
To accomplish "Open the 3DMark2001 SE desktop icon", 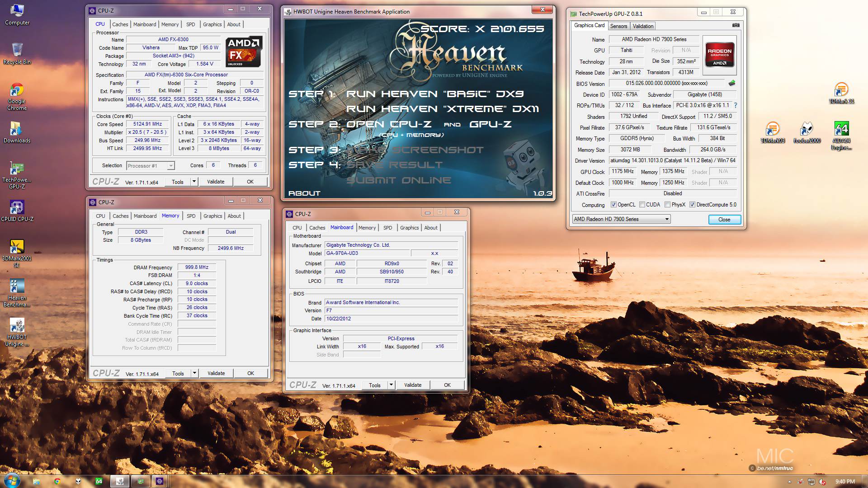I will coord(17,253).
